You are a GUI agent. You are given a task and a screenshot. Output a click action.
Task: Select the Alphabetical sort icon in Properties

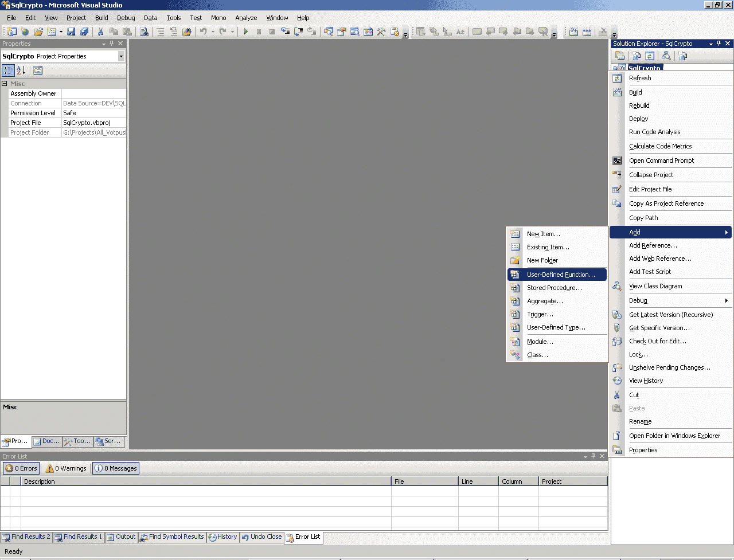(21, 71)
